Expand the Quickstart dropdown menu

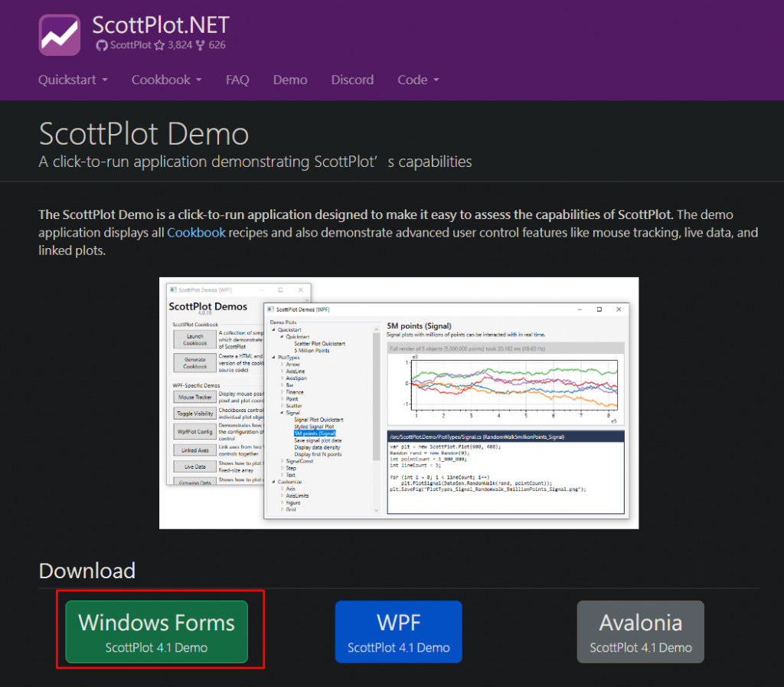[x=73, y=80]
